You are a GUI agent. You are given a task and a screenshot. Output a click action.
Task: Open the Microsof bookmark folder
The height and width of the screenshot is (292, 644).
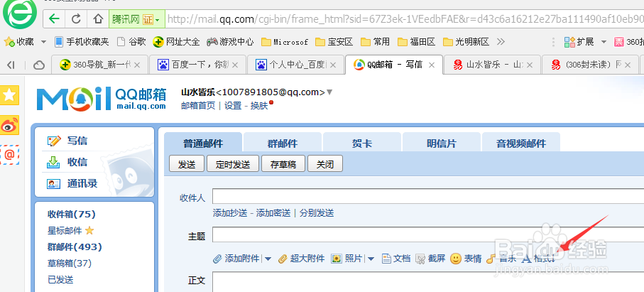coord(285,42)
